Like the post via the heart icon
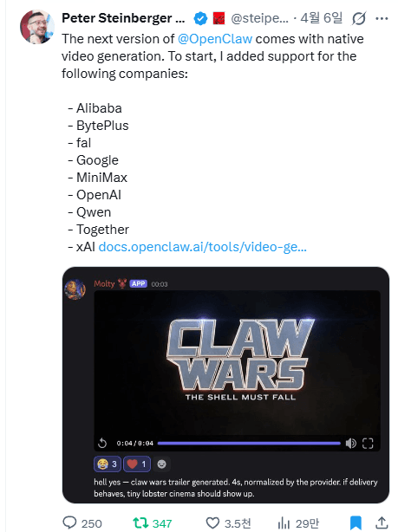 tap(213, 522)
